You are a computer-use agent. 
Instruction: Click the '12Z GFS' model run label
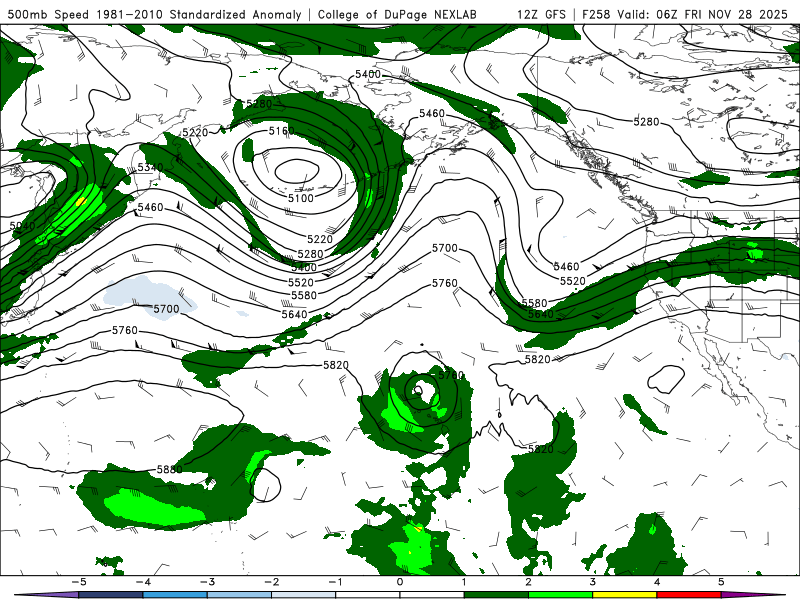coord(541,14)
